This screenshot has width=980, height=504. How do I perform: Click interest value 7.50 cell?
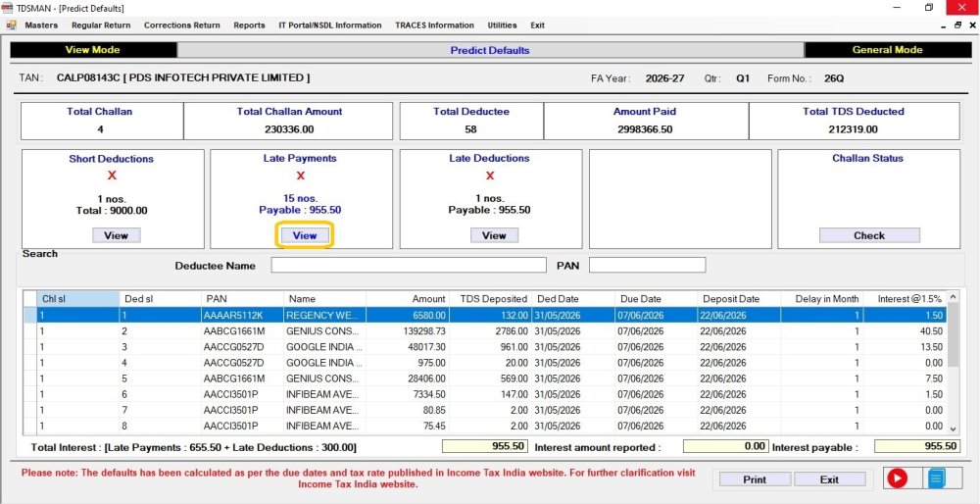[x=905, y=378]
